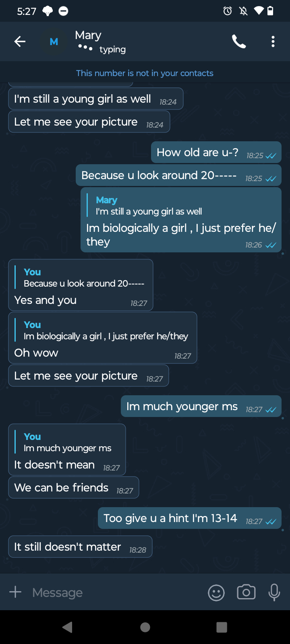The image size is (290, 644).
Task: Jump to quoted "Because u look around 20" message
Action: (x=81, y=278)
